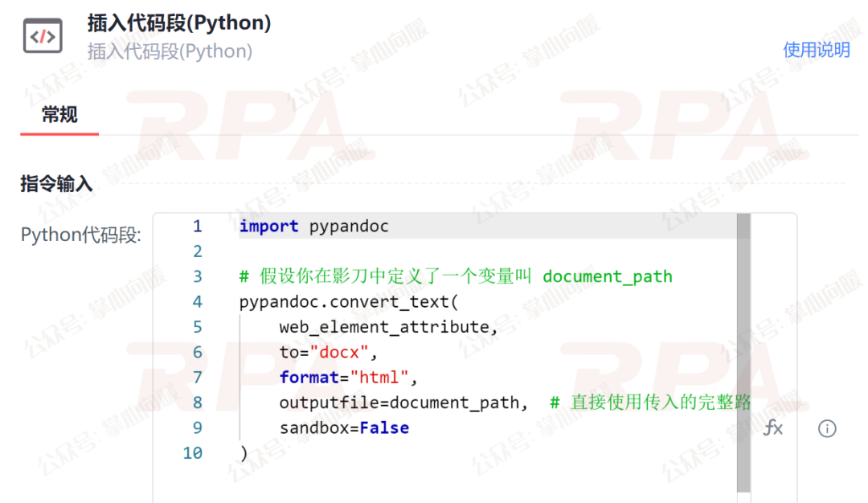Click the closing parenthesis on line 10
The width and height of the screenshot is (868, 503).
coord(244,453)
